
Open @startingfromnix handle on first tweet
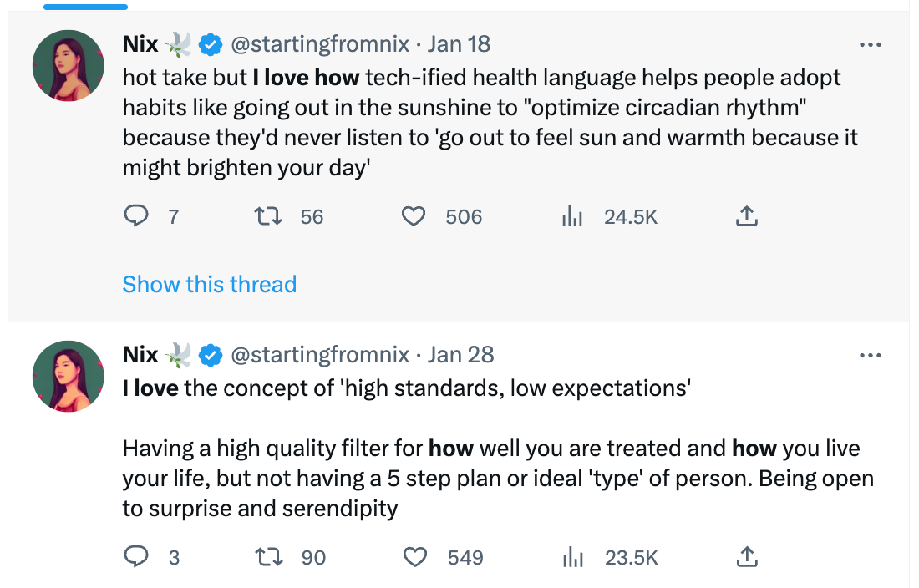click(320, 44)
